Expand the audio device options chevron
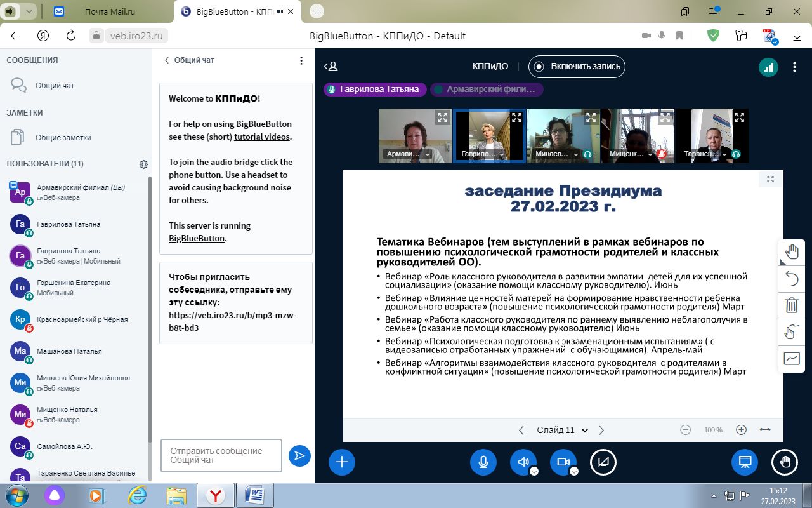This screenshot has height=508, width=812. click(x=534, y=471)
